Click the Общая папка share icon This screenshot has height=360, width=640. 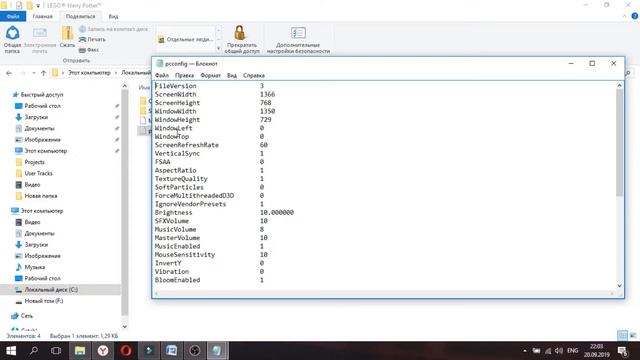point(12,40)
